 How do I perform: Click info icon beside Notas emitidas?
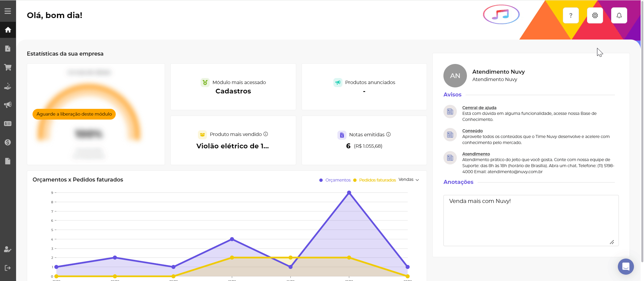(388, 134)
